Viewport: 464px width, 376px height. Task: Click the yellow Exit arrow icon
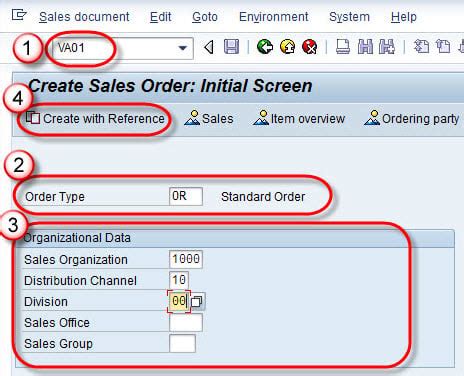click(287, 47)
